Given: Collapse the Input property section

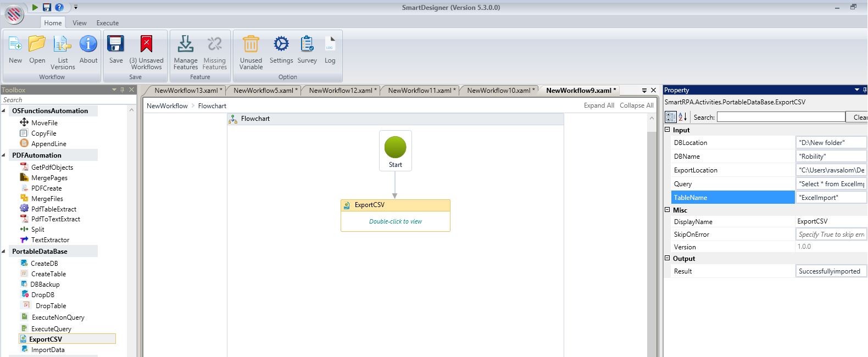Looking at the screenshot, I should tap(667, 130).
